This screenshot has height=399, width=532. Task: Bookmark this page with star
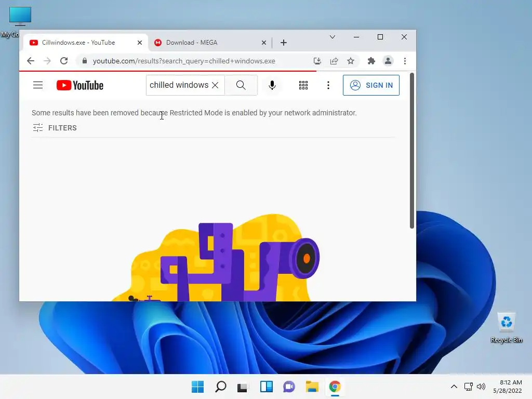(x=351, y=61)
